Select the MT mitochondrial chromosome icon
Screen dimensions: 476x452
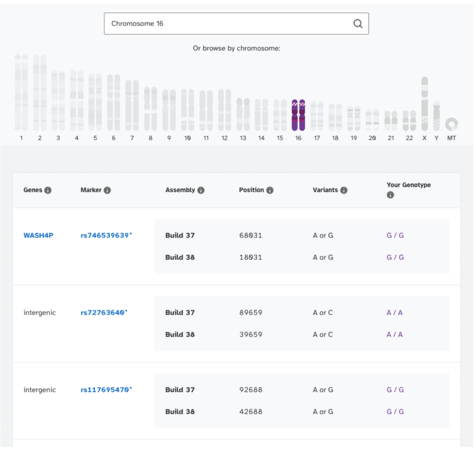[x=451, y=123]
